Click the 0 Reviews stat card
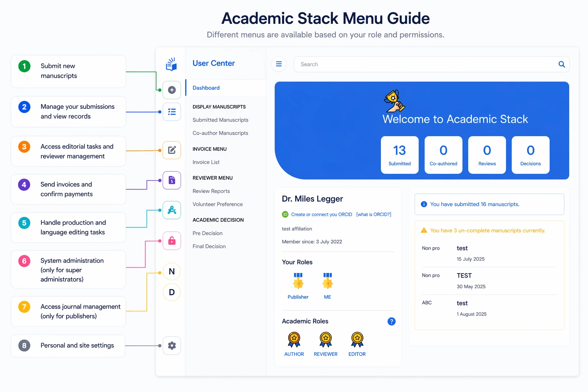This screenshot has width=588, height=392. [x=487, y=155]
